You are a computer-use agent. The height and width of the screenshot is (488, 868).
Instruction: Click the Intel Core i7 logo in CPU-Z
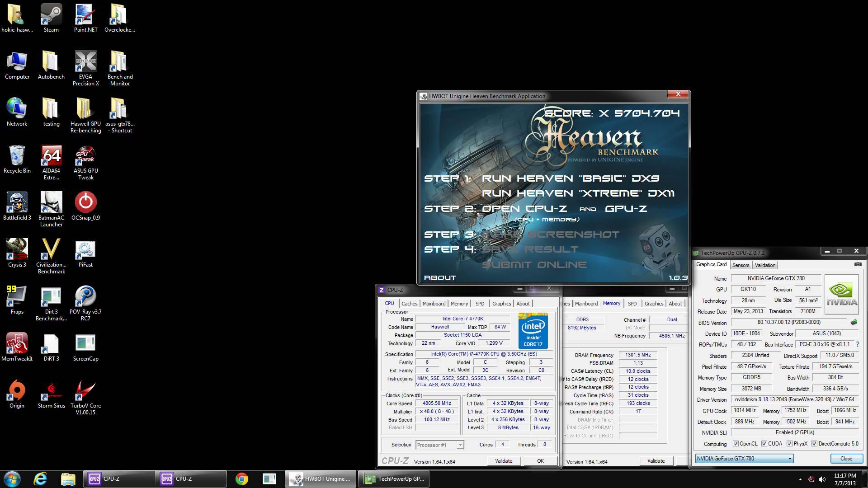click(533, 330)
